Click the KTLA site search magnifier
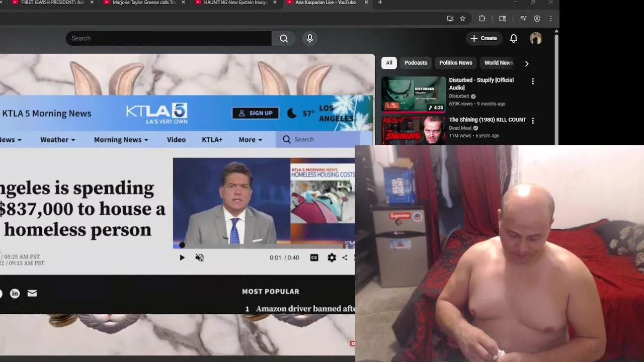644x362 pixels. point(287,139)
